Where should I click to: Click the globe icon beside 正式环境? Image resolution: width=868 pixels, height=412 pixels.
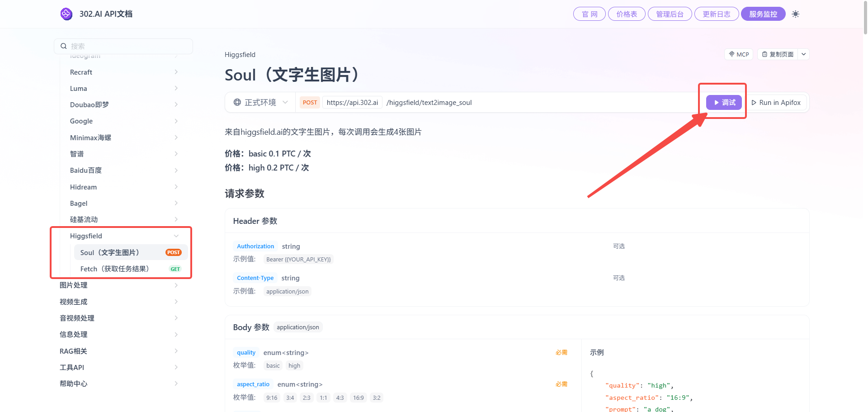237,102
